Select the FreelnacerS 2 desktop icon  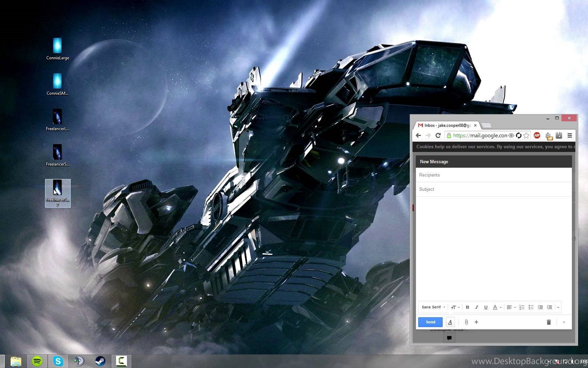[x=58, y=193]
